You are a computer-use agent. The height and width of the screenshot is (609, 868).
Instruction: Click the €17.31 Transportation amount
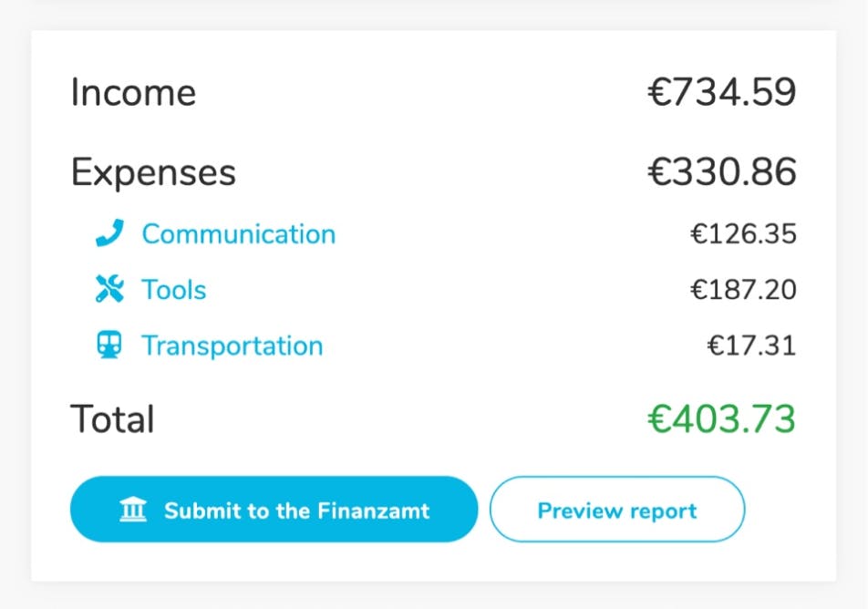(x=751, y=346)
